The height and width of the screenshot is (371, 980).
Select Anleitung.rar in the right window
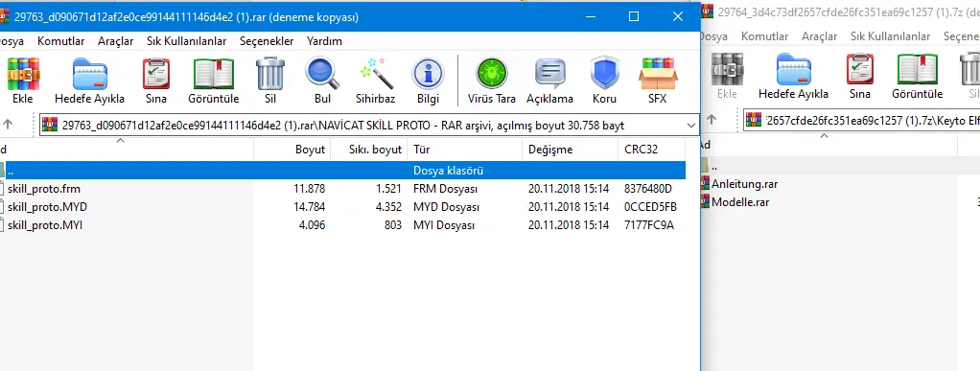click(x=744, y=184)
